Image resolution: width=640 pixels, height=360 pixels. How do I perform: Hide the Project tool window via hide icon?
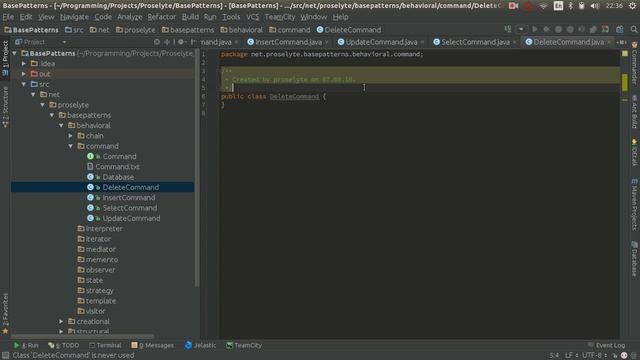click(193, 42)
